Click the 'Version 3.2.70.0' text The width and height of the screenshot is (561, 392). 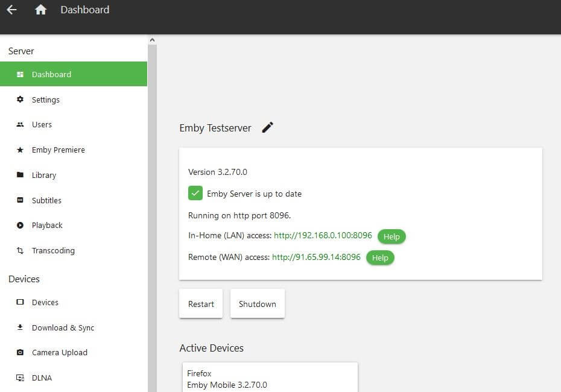(218, 172)
